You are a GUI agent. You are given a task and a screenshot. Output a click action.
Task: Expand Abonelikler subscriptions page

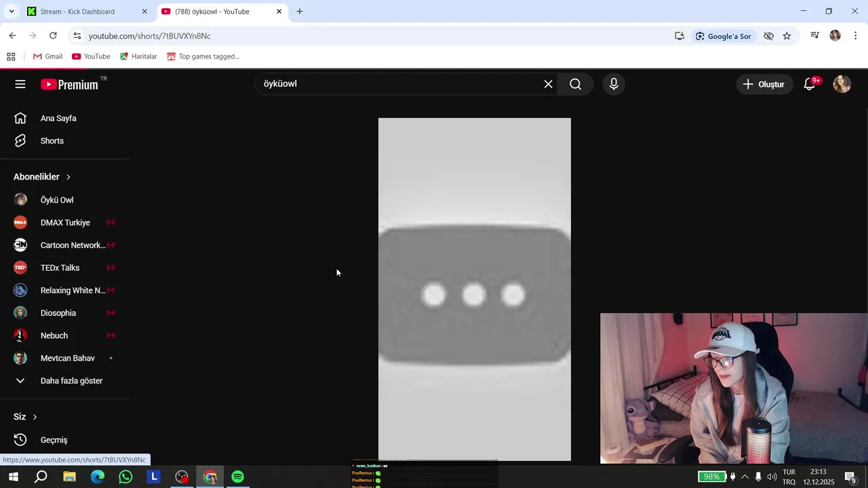coord(42,177)
